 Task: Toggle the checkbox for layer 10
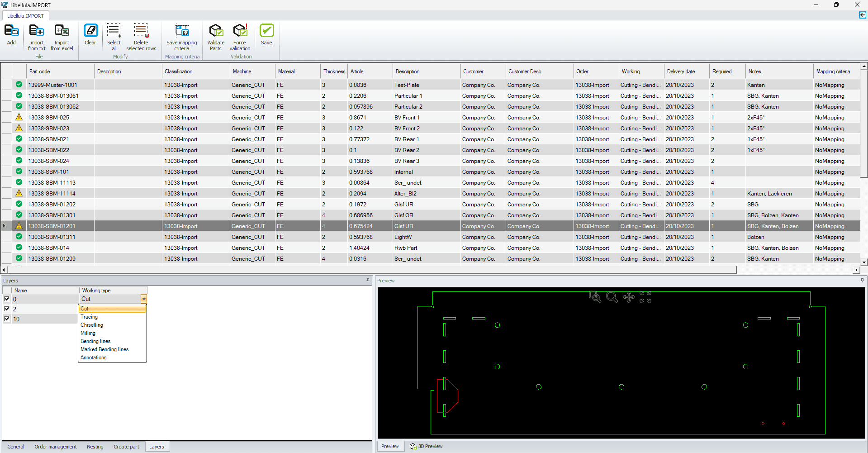(7, 319)
